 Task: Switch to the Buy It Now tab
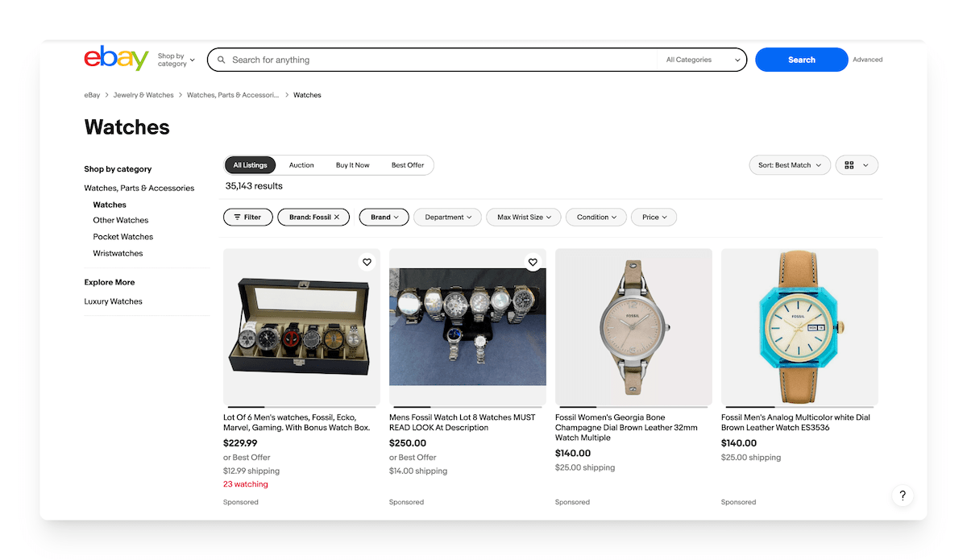click(x=353, y=165)
